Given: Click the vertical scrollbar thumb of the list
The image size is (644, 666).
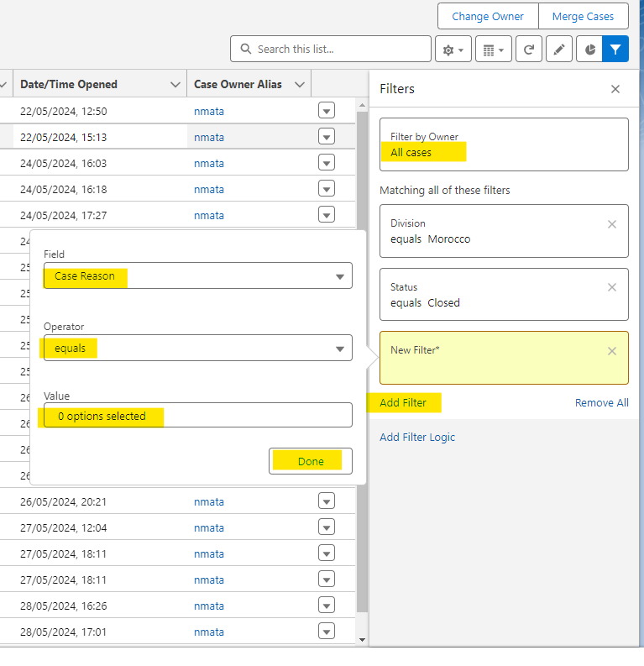Looking at the screenshot, I should point(362,362).
